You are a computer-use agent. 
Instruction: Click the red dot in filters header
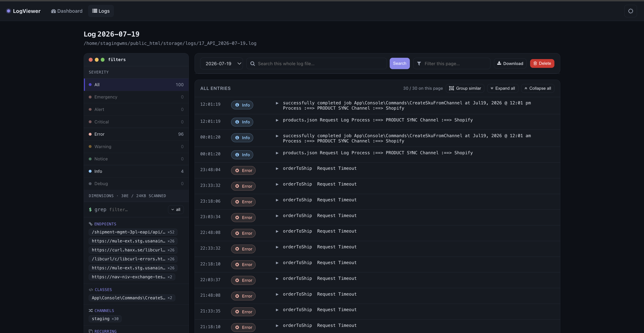point(91,60)
